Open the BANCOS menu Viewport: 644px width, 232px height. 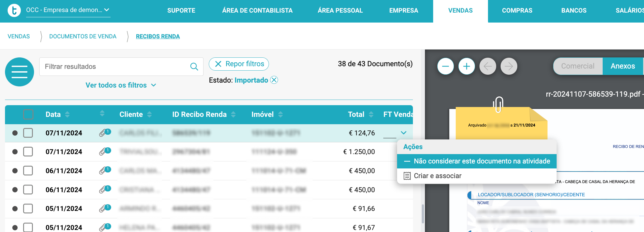(574, 11)
